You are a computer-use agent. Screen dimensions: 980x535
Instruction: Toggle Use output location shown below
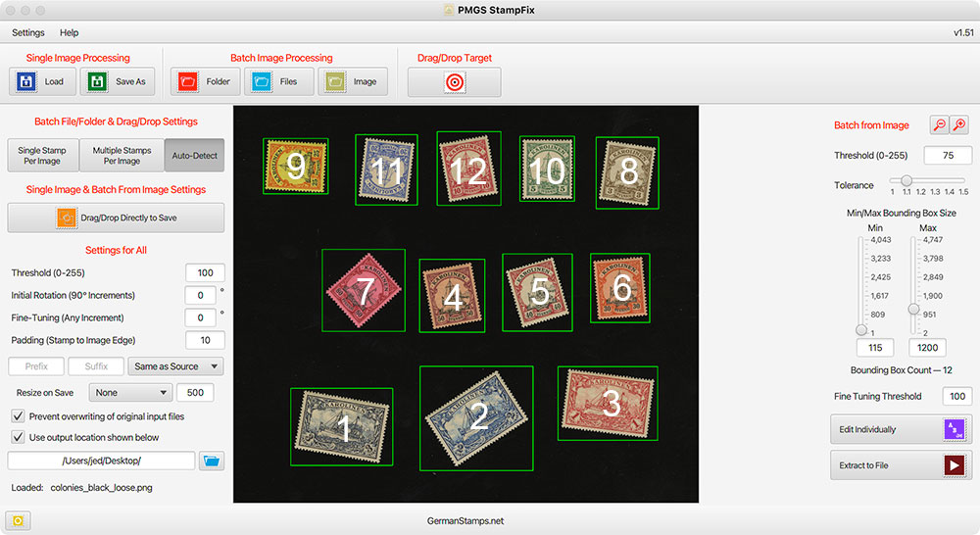(x=18, y=437)
